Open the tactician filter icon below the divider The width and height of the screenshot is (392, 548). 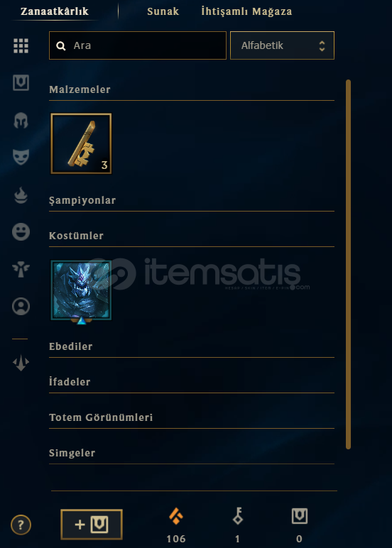[21, 363]
